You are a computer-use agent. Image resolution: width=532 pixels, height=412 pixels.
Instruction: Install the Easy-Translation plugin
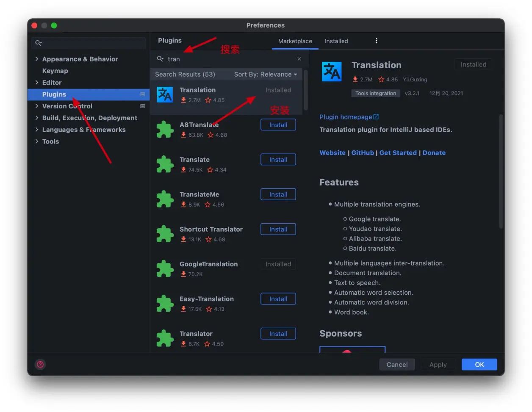[278, 299]
